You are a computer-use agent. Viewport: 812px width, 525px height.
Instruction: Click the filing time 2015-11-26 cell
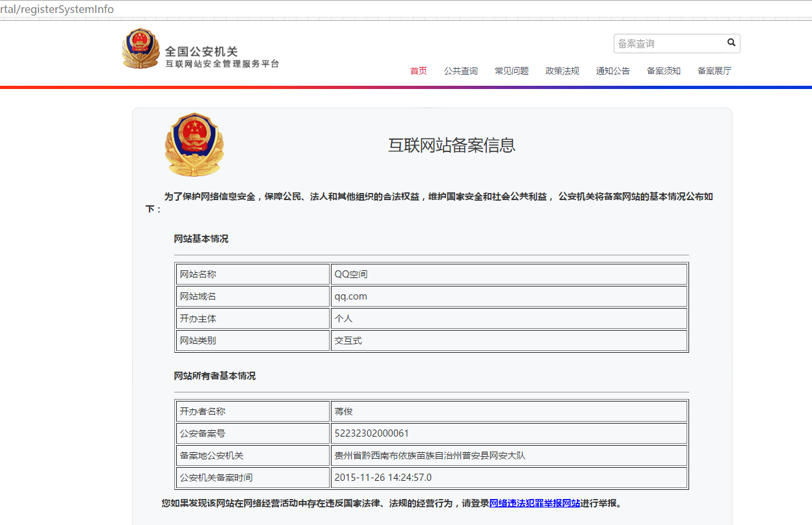click(x=382, y=478)
